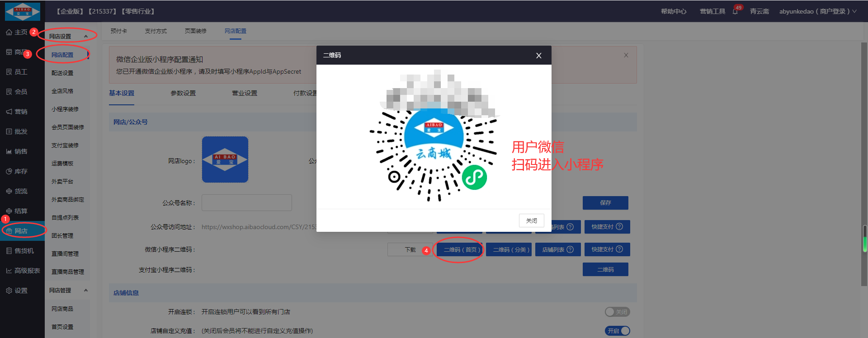Screen dimensions: 868x338
Task: Open 员工 staff section in sidebar
Action: tap(17, 72)
